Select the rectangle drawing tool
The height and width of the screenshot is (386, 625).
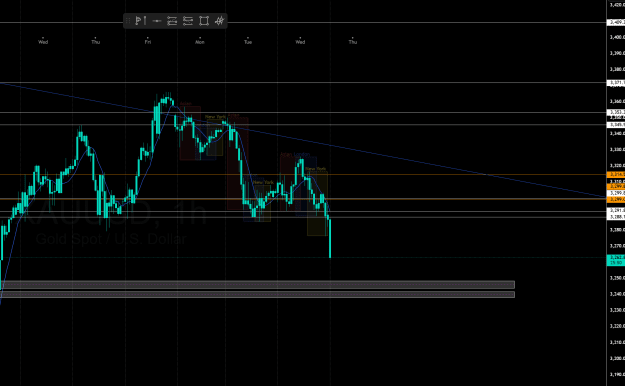(204, 21)
